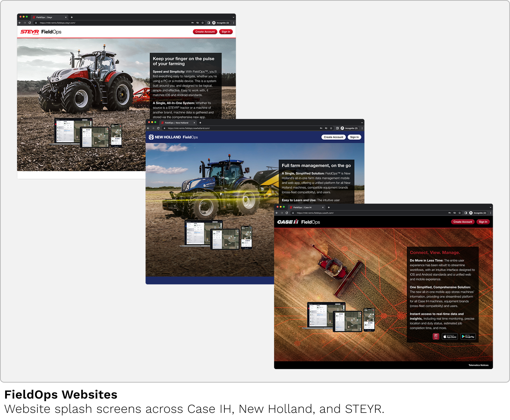Click Create Account on the New Holland site
The image size is (510, 420).
click(x=334, y=137)
